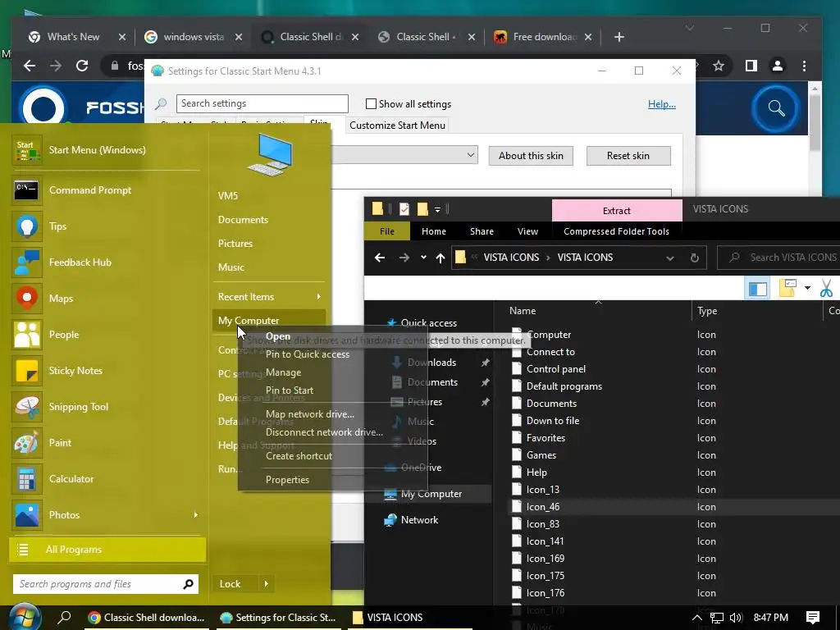
Task: Refresh the VISTA ICONS folder view
Action: click(694, 258)
